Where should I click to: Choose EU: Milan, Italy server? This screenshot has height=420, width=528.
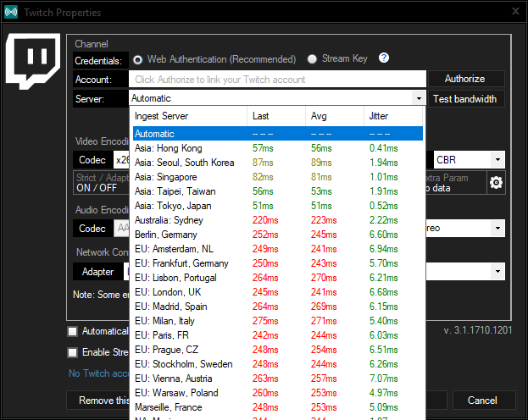tap(278, 321)
